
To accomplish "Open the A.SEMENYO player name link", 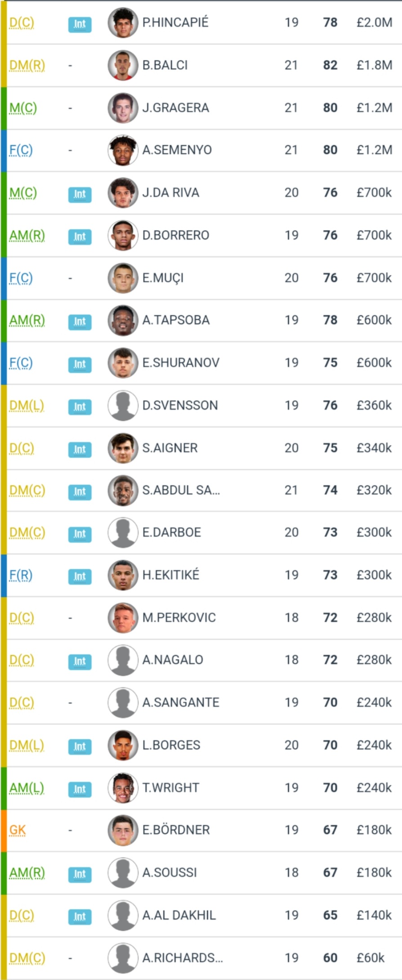I will coord(177,150).
